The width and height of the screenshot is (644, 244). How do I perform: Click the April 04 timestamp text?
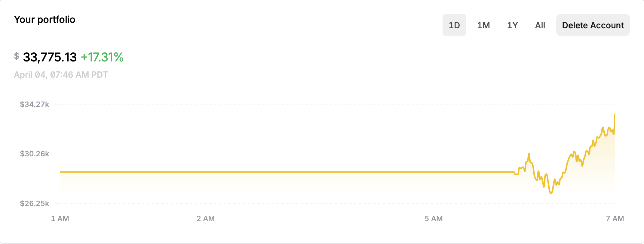[x=61, y=75]
